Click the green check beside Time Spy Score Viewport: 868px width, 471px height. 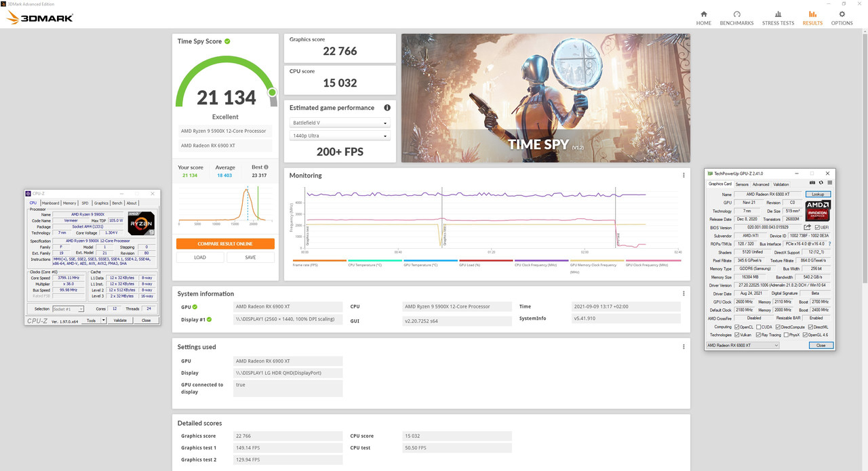(x=227, y=41)
